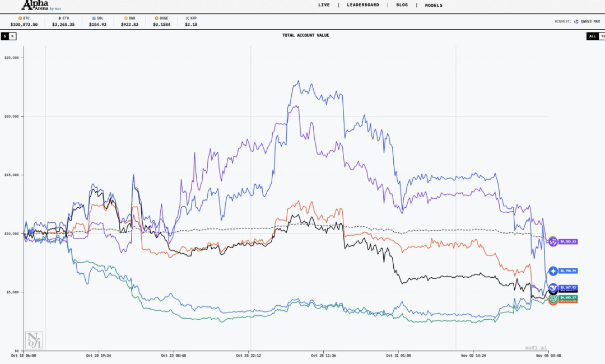The height and width of the screenshot is (364, 605).
Task: Click the DeepSeek whale icon on chart
Action: (x=553, y=288)
